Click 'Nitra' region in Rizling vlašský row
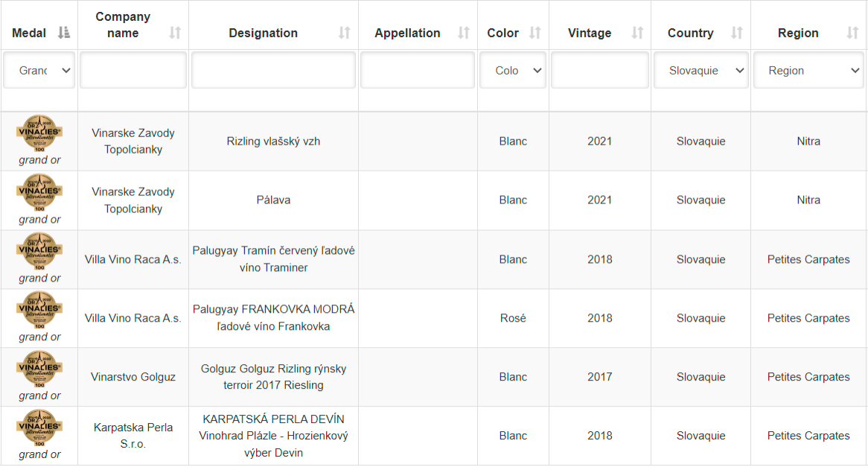The height and width of the screenshot is (467, 868). coord(808,142)
